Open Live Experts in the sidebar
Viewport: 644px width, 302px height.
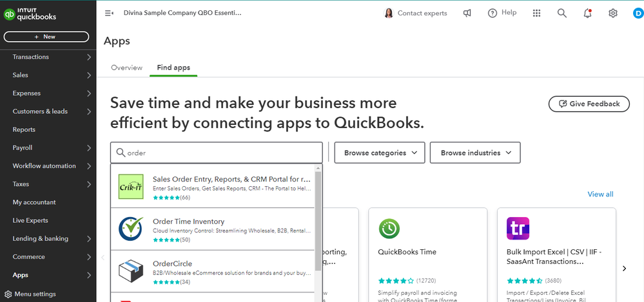30,220
